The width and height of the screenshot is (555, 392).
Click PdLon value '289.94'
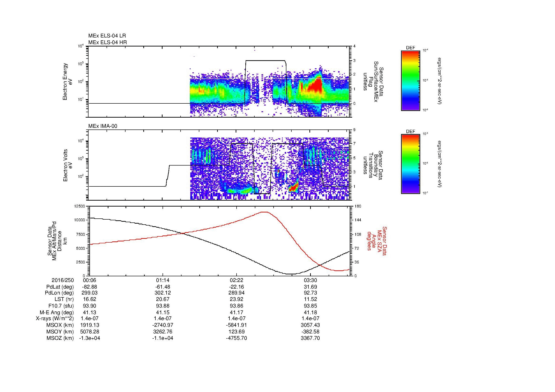236,293
